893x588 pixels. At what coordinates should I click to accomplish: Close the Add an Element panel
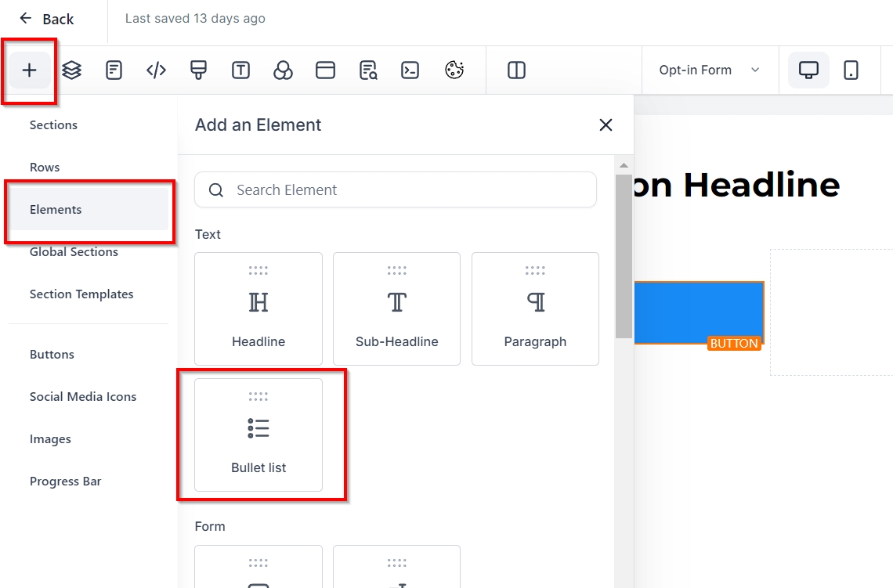click(606, 125)
